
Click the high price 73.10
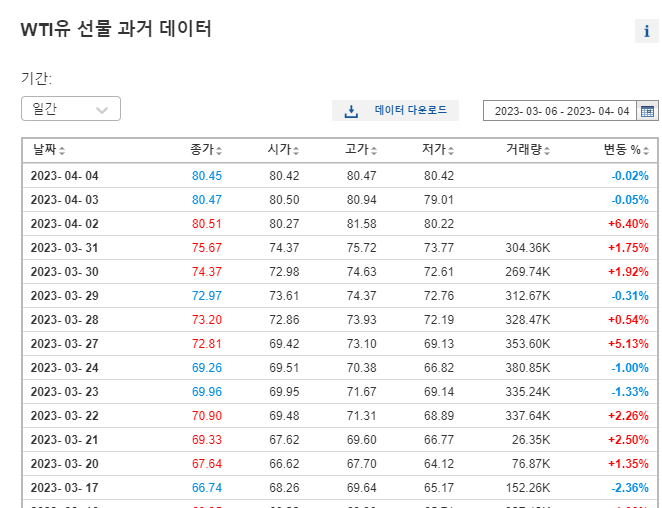[361, 344]
